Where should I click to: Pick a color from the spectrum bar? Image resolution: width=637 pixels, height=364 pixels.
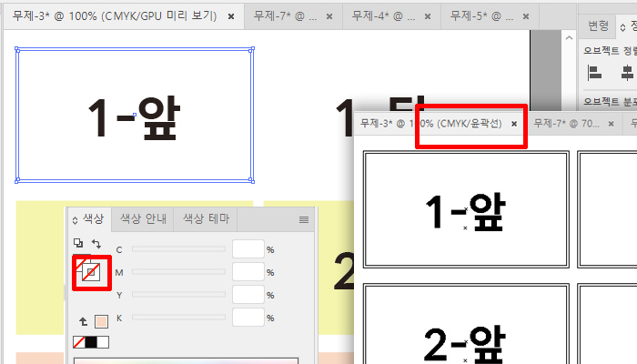[186, 361]
